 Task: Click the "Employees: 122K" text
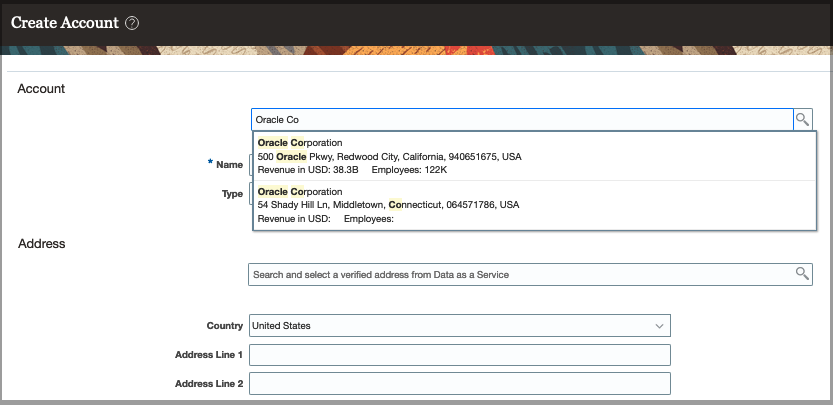click(x=409, y=170)
